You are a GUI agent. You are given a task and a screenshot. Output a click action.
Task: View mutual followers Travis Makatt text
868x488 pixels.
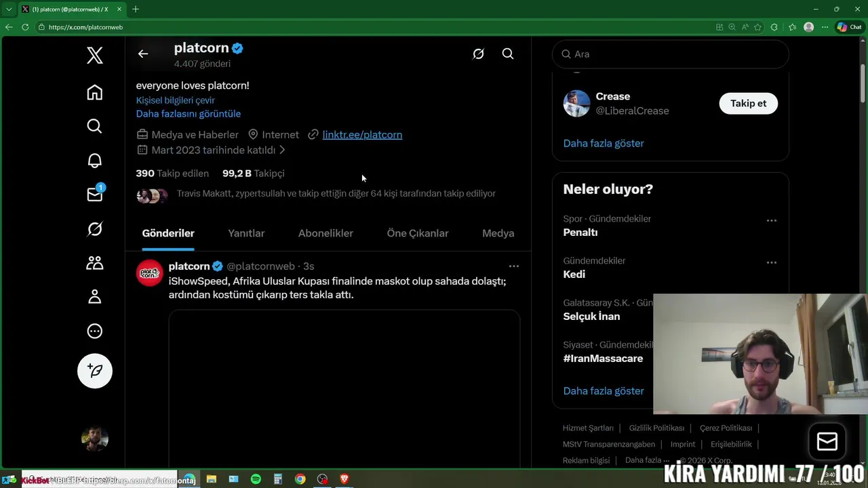click(x=336, y=194)
